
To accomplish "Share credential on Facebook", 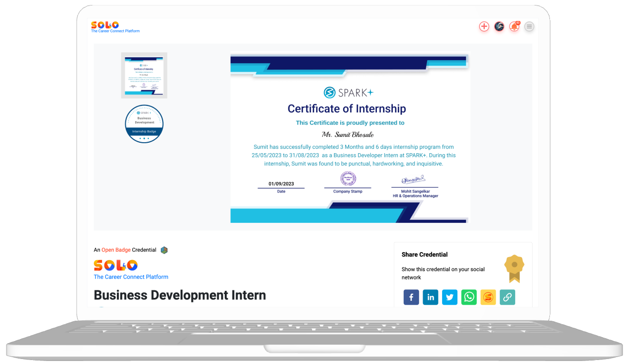I will pos(411,297).
